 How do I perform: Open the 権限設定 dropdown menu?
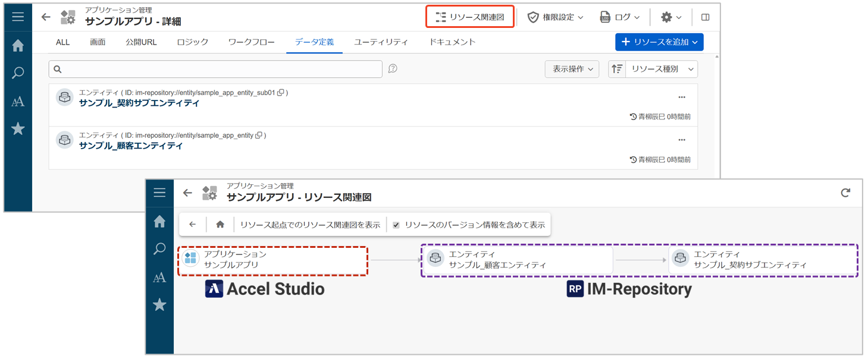[555, 17]
